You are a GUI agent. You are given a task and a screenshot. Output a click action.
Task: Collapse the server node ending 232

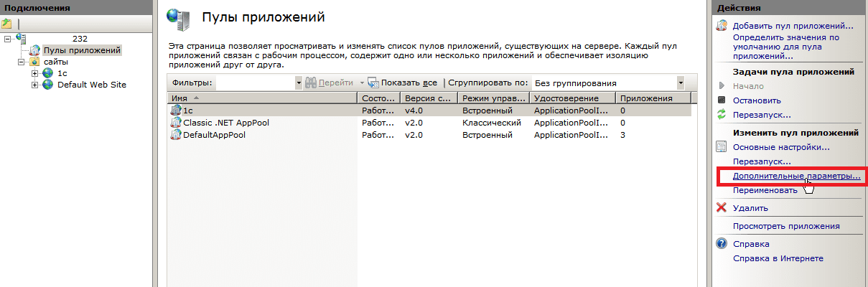coord(8,39)
